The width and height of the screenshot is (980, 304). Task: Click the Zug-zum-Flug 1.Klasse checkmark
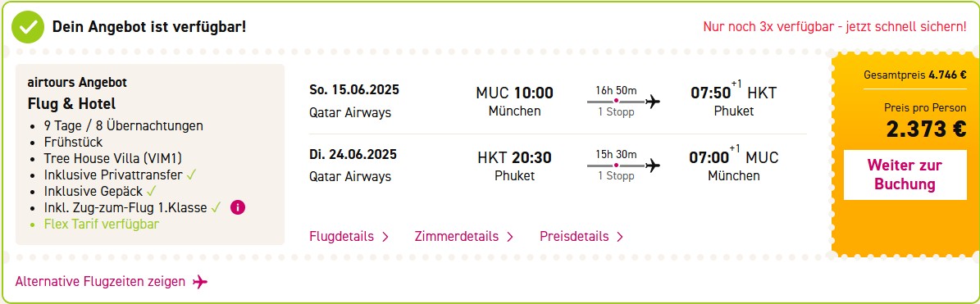[x=217, y=207]
